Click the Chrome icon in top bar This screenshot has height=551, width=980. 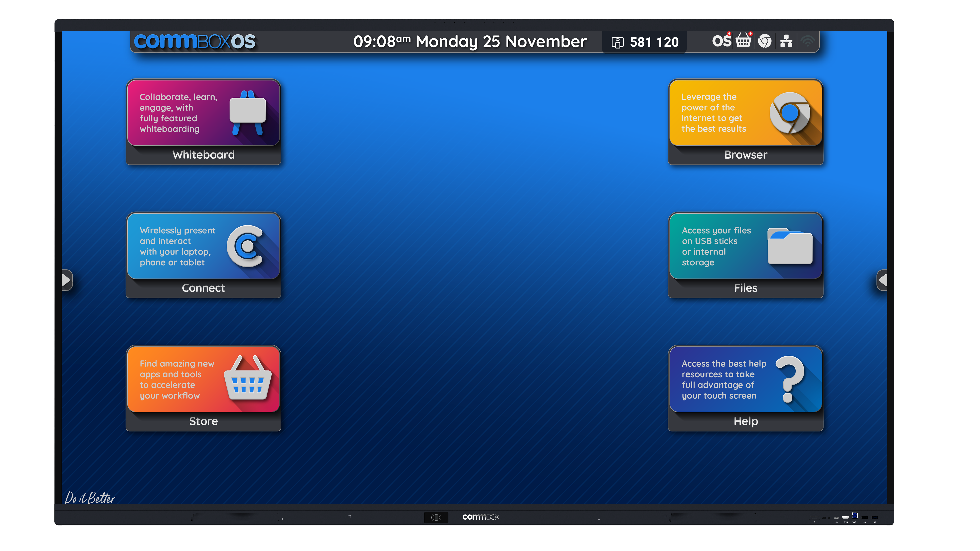765,41
